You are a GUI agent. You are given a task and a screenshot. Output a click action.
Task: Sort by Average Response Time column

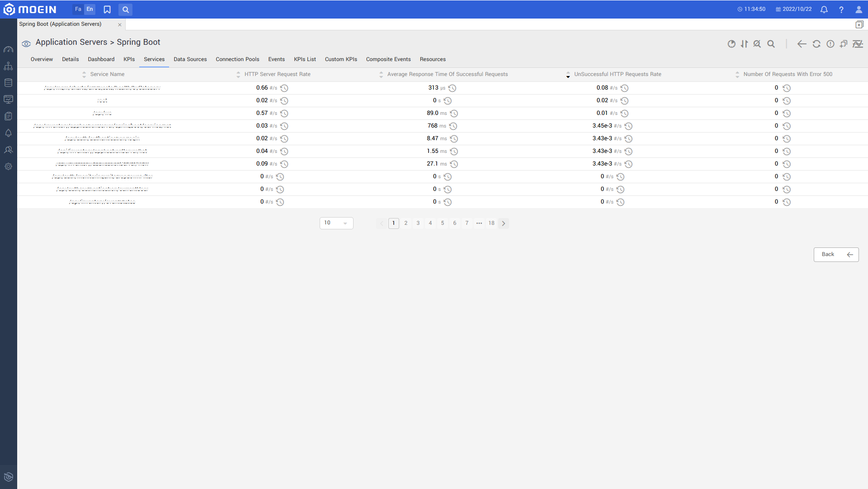[381, 75]
